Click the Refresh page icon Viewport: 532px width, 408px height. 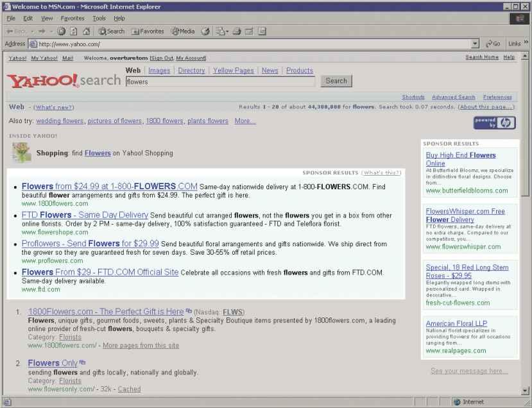pyautogui.click(x=74, y=31)
